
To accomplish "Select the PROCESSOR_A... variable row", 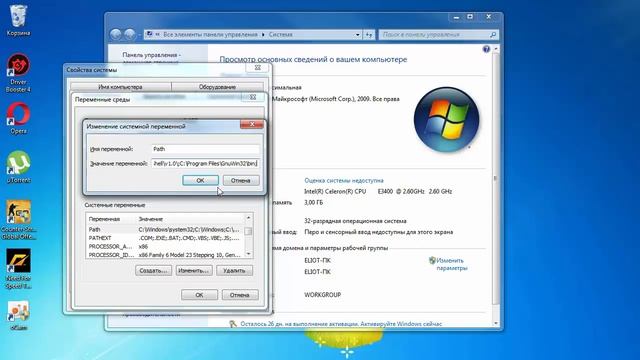I will [x=165, y=247].
